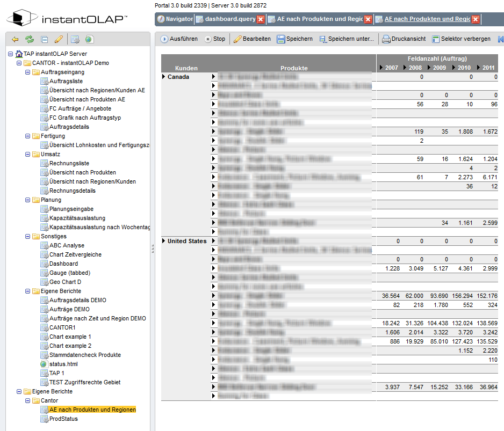Collapse the Cantor folder
The width and height of the screenshot is (504, 431).
pyautogui.click(x=27, y=401)
